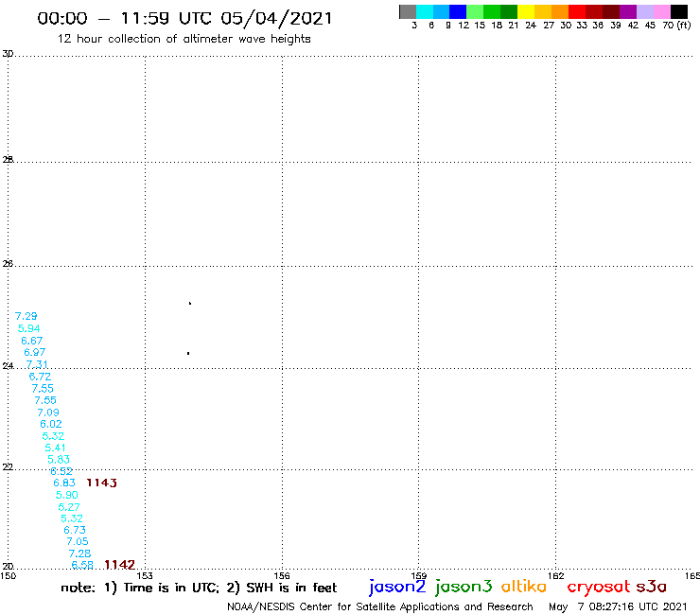This screenshot has width=700, height=615.
Task: Click the lavender swatch in the color scale
Action: 644,11
